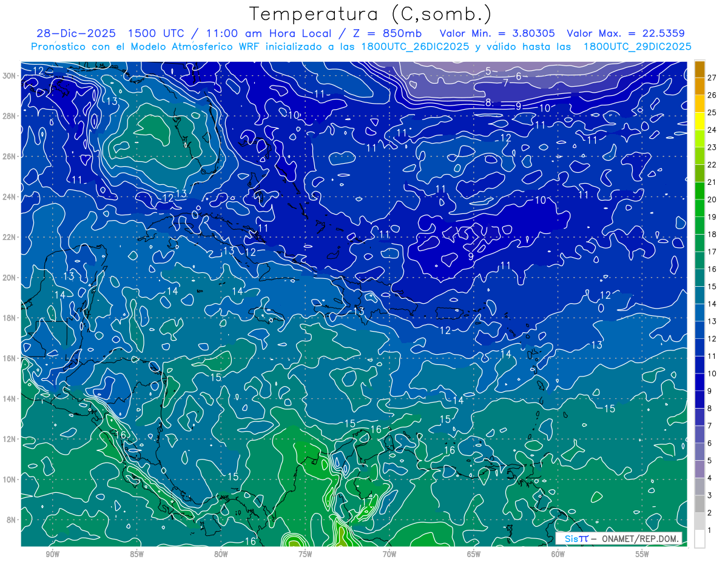The height and width of the screenshot is (562, 728).
Task: Pick the blue swatch between 9 and 10
Action: pos(699,383)
